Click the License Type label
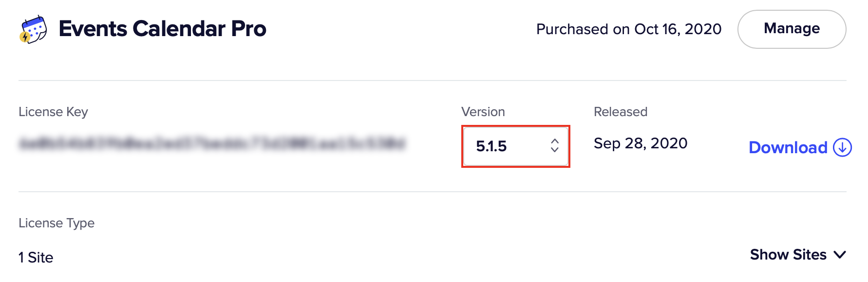This screenshot has height=282, width=868. pos(57,223)
